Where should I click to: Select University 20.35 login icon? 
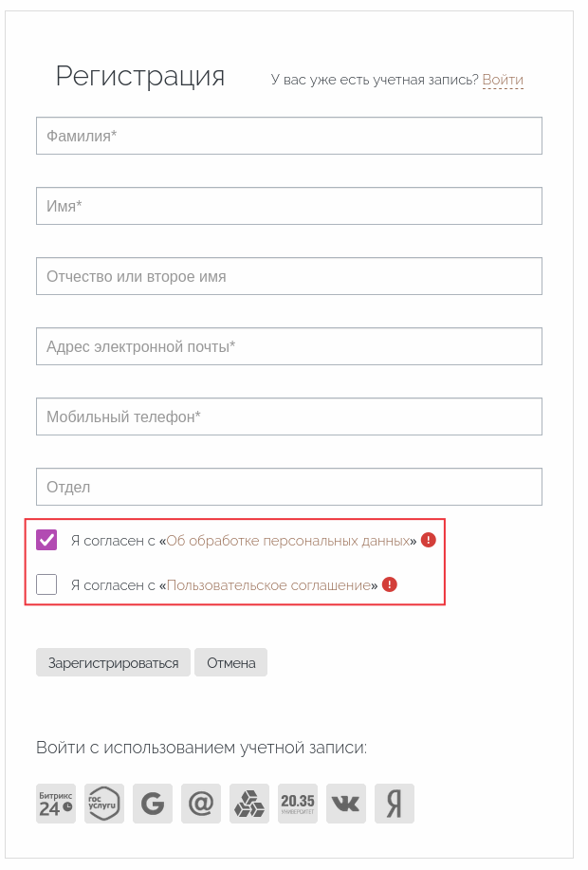click(x=298, y=804)
